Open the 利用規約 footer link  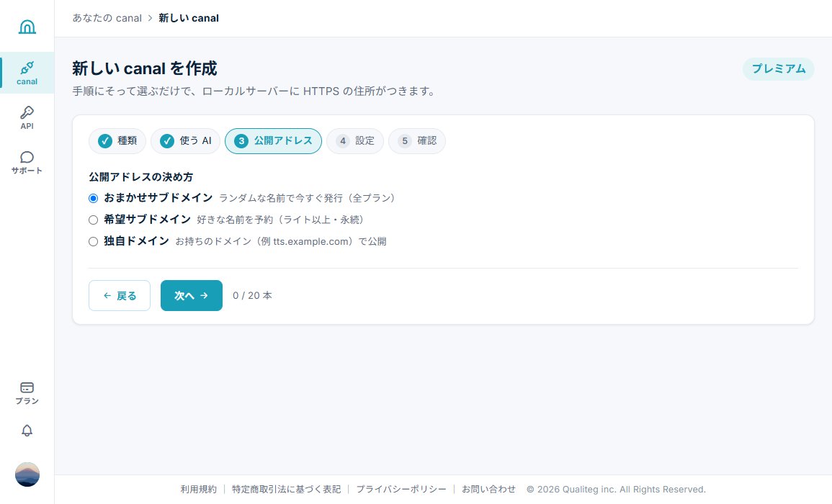(198, 489)
